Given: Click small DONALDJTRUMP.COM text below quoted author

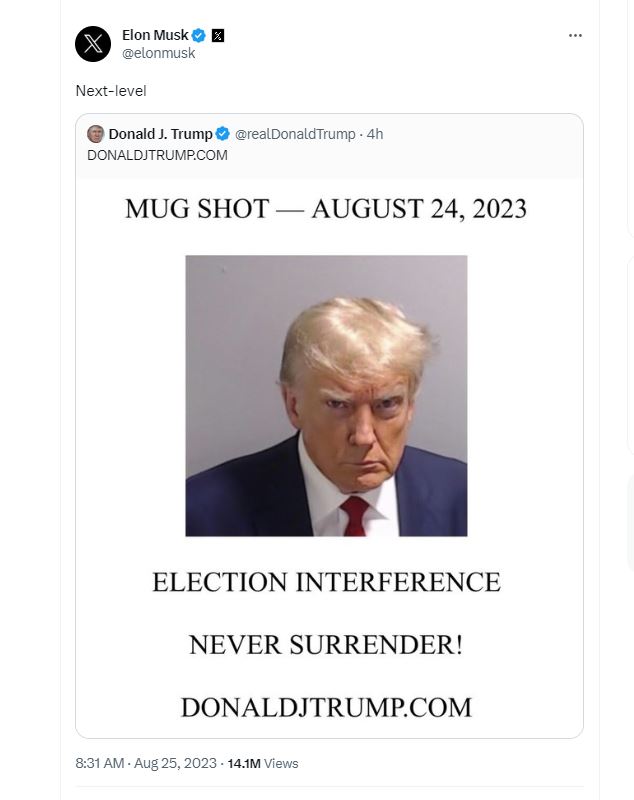Looking at the screenshot, I should coord(157,154).
